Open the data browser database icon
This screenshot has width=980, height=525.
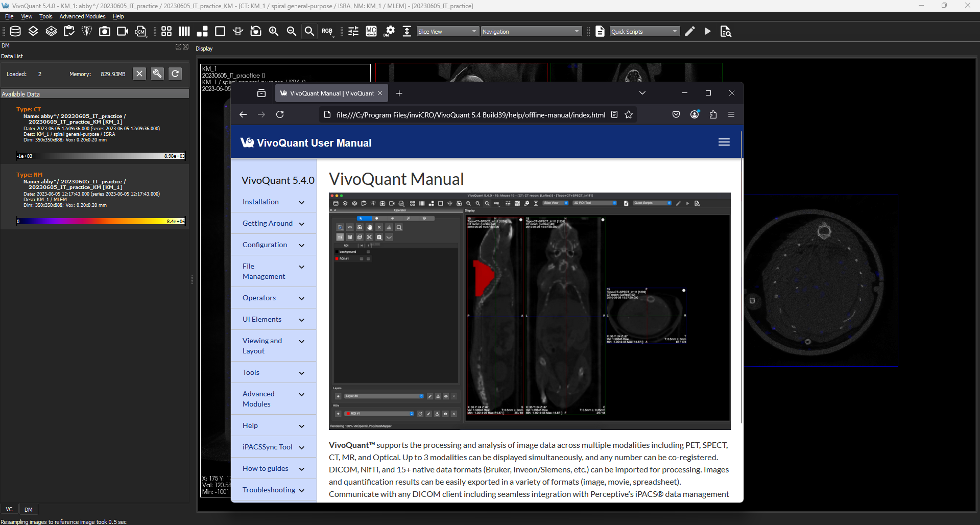(x=15, y=31)
